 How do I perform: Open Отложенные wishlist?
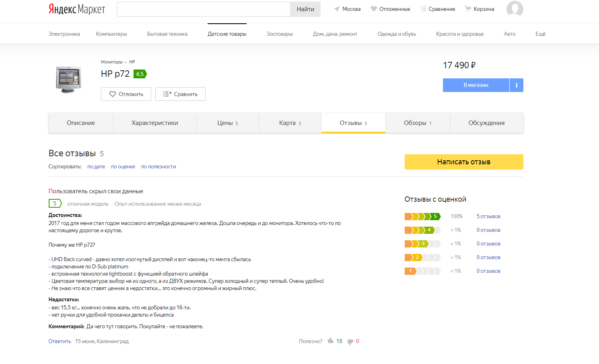[x=390, y=9]
